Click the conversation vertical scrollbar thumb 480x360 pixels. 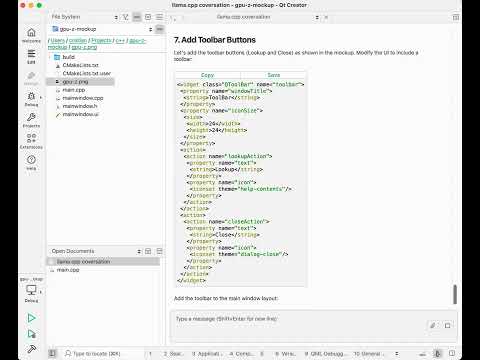click(x=455, y=294)
